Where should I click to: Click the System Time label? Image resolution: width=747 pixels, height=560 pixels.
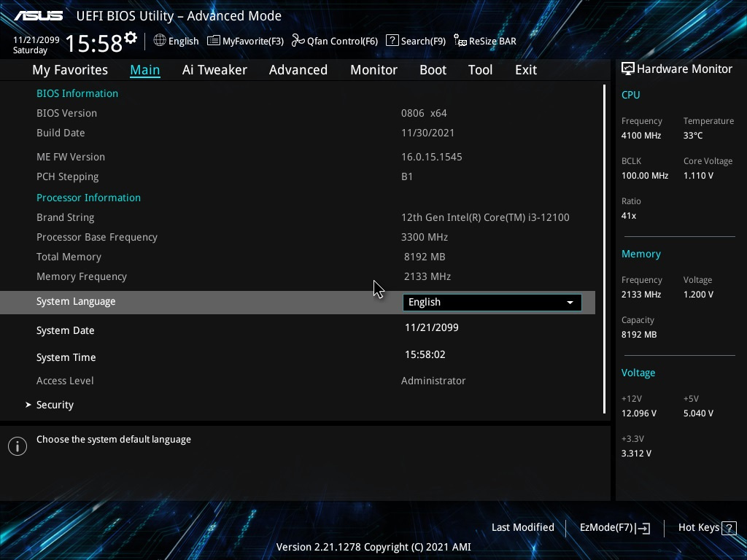(x=66, y=357)
